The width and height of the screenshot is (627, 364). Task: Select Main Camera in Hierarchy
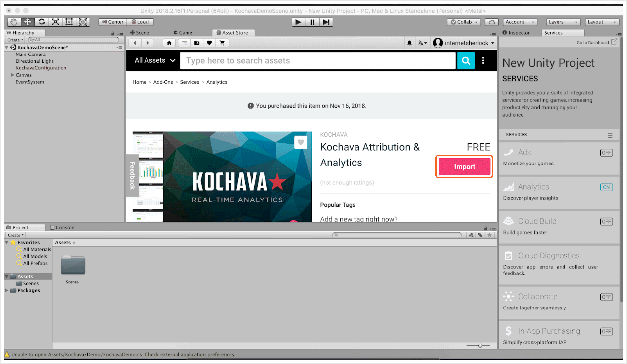click(30, 55)
